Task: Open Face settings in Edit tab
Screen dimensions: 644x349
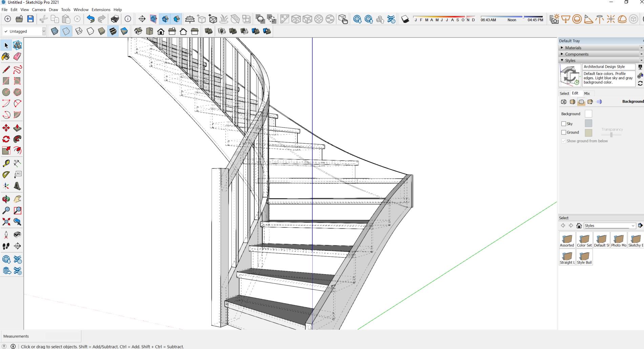Action: [573, 102]
